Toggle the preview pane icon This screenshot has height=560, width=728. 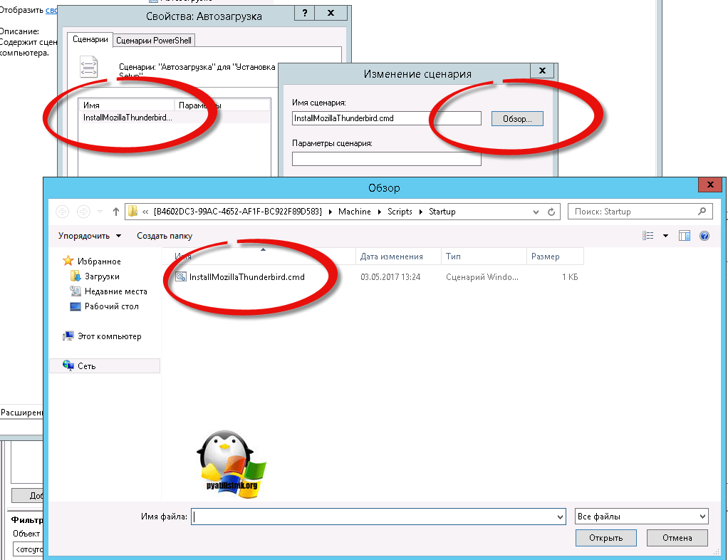(685, 236)
